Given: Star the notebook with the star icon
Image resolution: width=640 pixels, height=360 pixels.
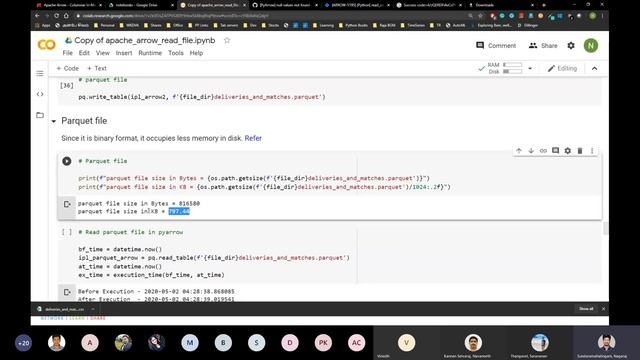Looking at the screenshot, I should pyautogui.click(x=227, y=40).
